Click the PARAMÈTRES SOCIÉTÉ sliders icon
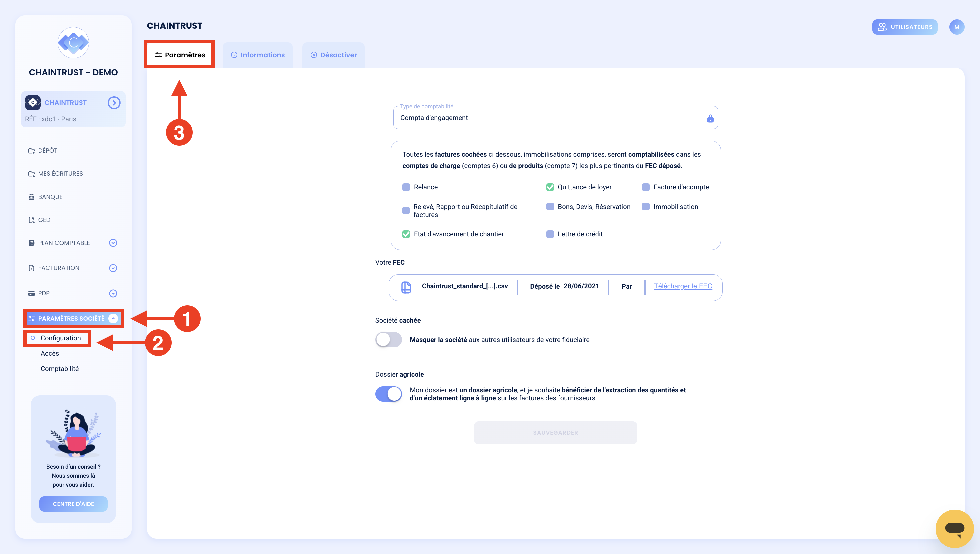 coord(32,318)
